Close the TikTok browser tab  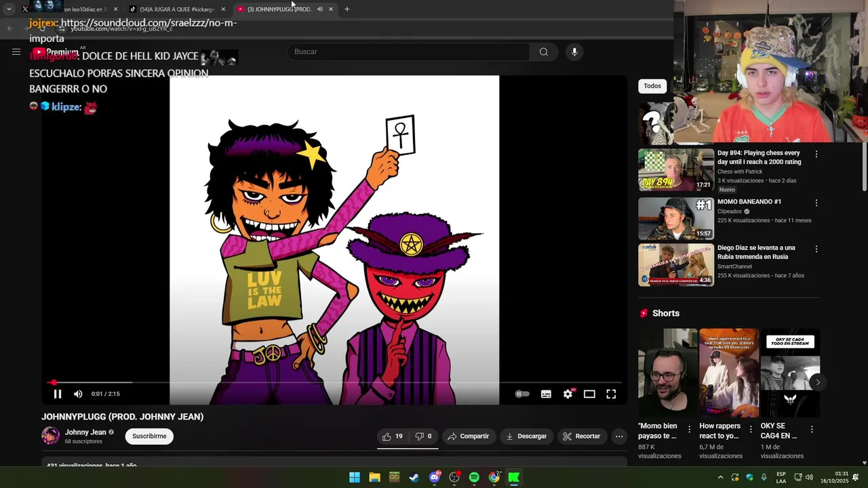[x=223, y=9]
